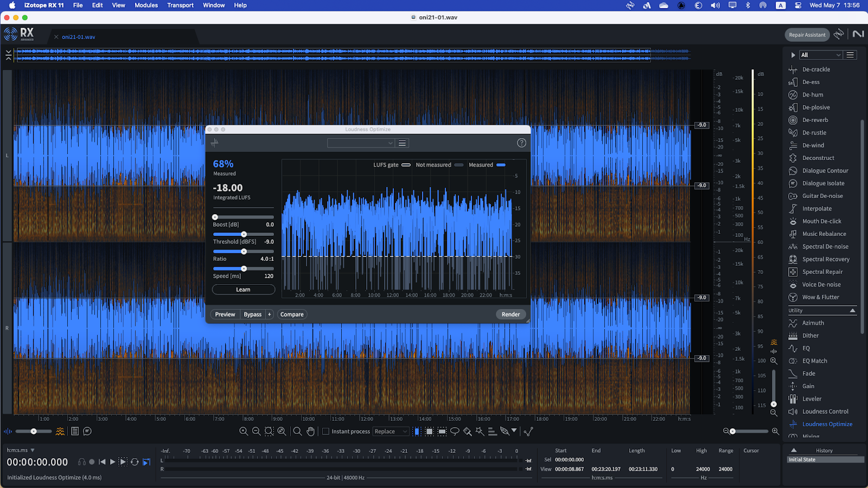Open Loudness Optimize help icon
This screenshot has height=488, width=868.
point(521,143)
